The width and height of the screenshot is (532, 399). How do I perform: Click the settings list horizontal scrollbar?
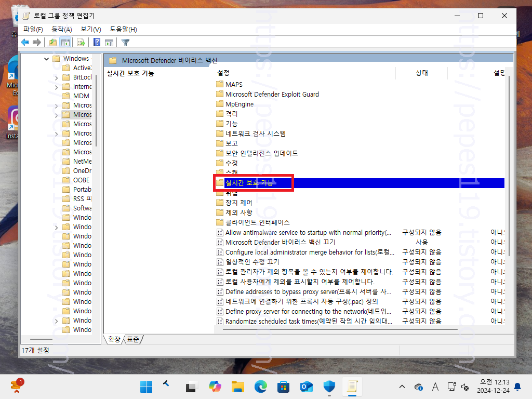click(x=340, y=329)
